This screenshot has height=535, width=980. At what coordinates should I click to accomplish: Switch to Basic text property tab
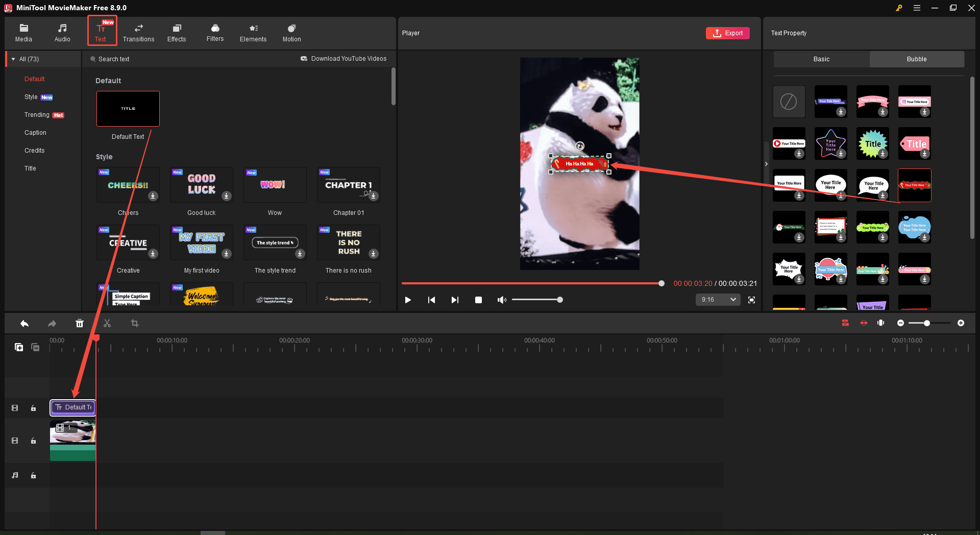pos(821,59)
